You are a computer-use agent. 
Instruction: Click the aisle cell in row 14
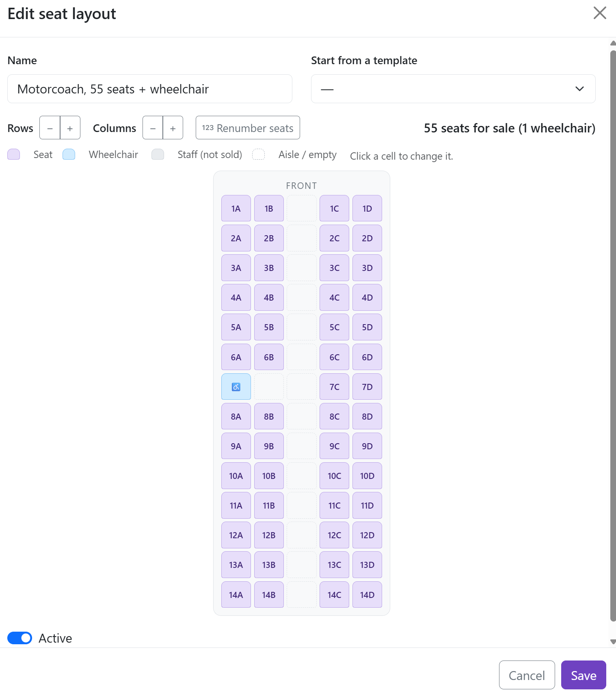tap(302, 595)
